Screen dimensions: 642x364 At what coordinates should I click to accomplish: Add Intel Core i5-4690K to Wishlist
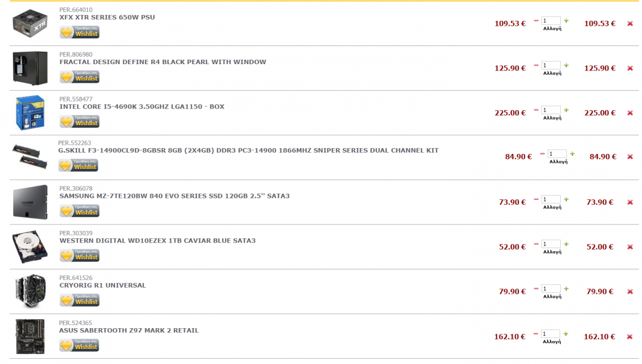(x=80, y=122)
